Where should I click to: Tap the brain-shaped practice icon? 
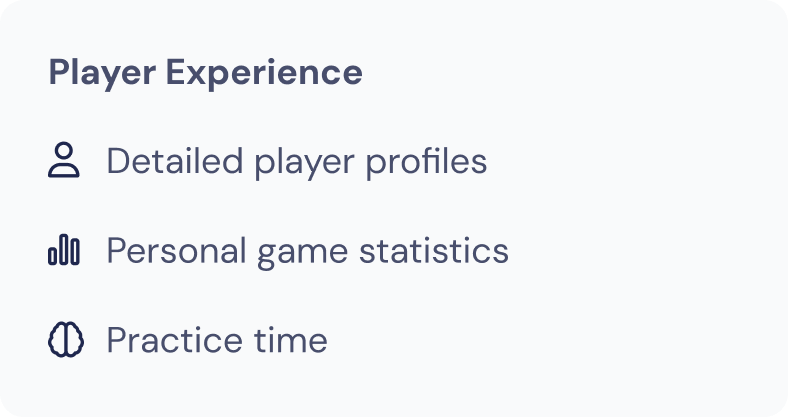(x=66, y=340)
